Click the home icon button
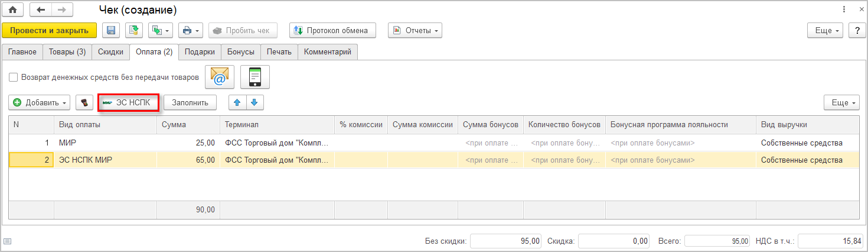The width and height of the screenshot is (868, 252). click(x=12, y=10)
